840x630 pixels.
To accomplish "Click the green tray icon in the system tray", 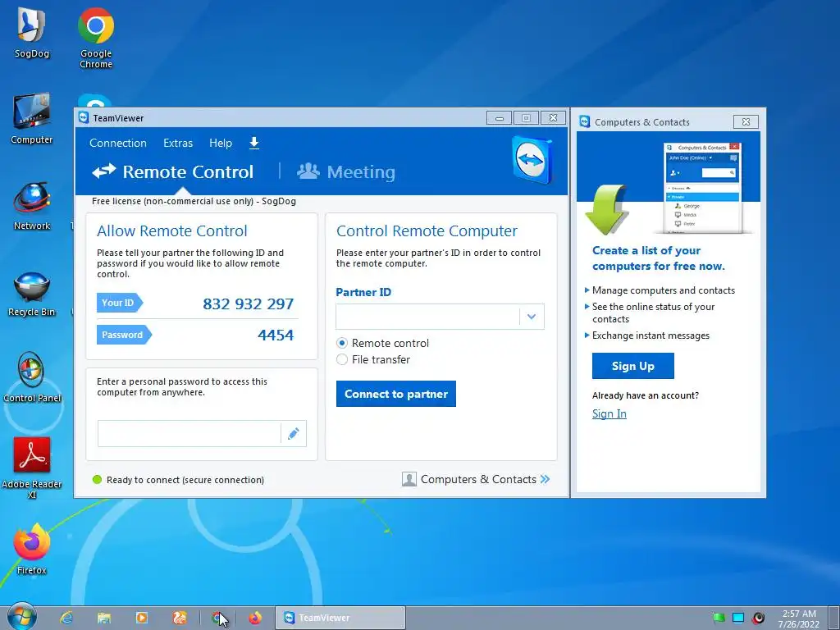I will coord(719,618).
